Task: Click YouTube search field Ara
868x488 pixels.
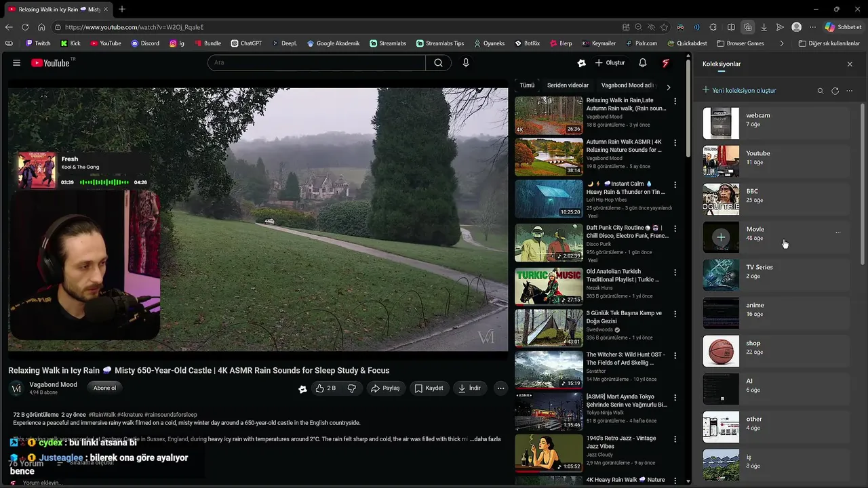Action: click(317, 62)
